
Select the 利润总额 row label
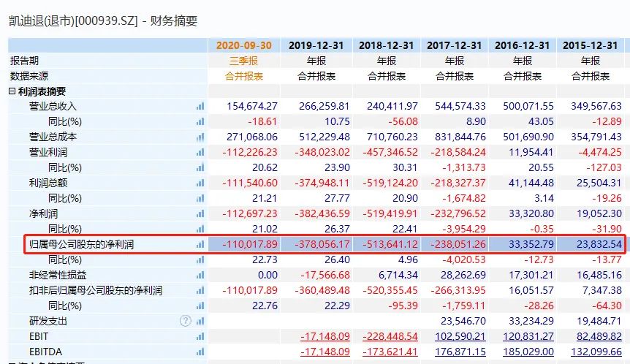click(x=48, y=183)
